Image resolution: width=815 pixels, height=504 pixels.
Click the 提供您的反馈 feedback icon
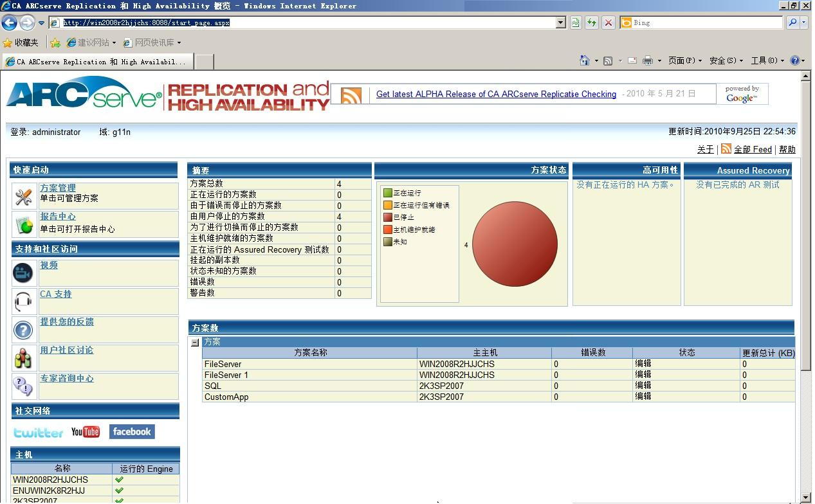pyautogui.click(x=23, y=330)
